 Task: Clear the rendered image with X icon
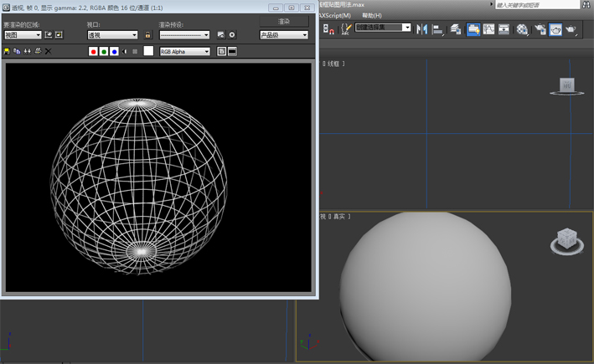click(48, 52)
